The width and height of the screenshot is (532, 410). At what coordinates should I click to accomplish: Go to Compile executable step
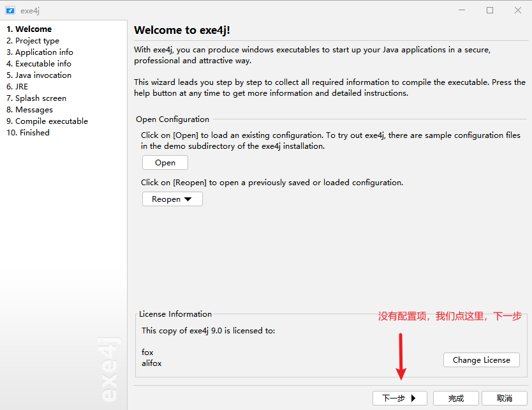point(47,121)
